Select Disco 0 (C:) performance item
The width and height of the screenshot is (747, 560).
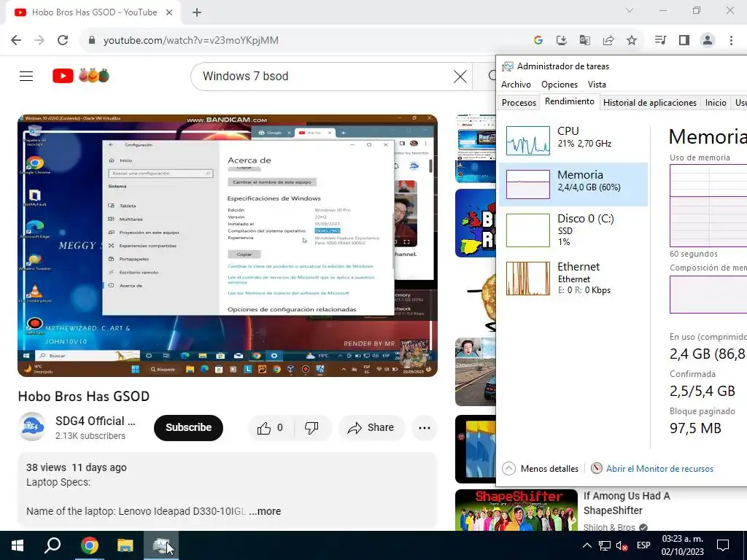[573, 230]
